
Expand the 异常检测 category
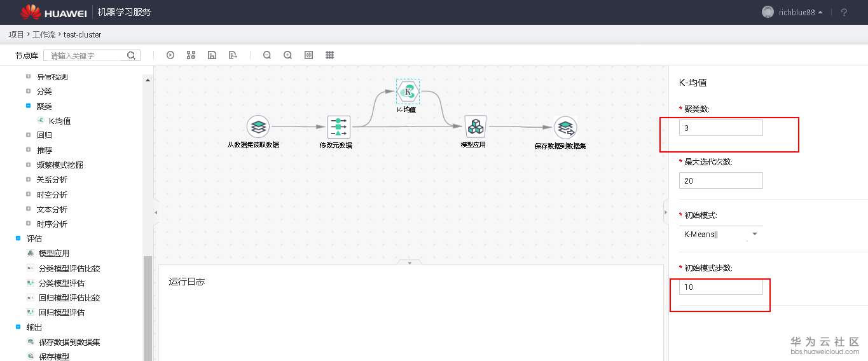tap(28, 77)
